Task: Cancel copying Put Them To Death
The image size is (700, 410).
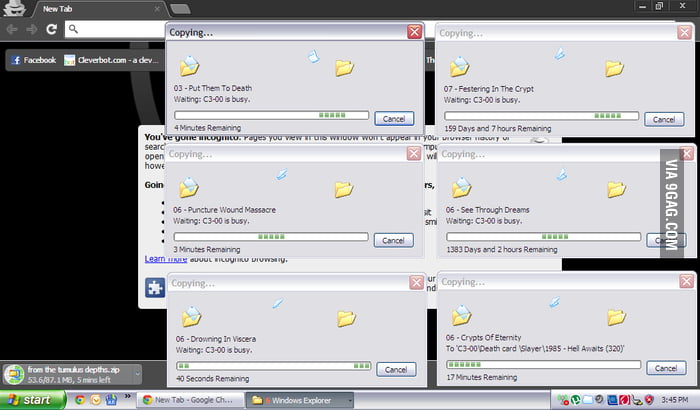Action: pyautogui.click(x=393, y=119)
